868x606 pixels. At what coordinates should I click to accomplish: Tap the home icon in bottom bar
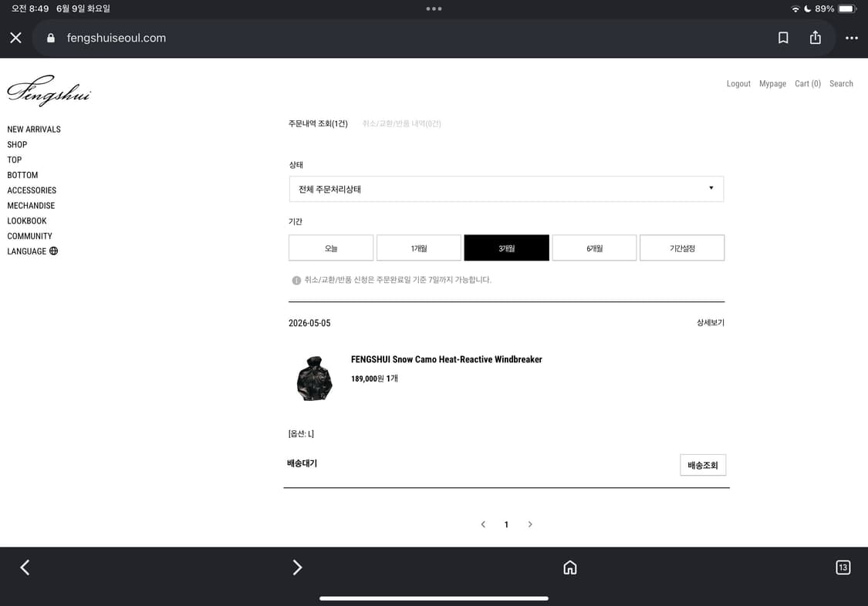(x=569, y=567)
